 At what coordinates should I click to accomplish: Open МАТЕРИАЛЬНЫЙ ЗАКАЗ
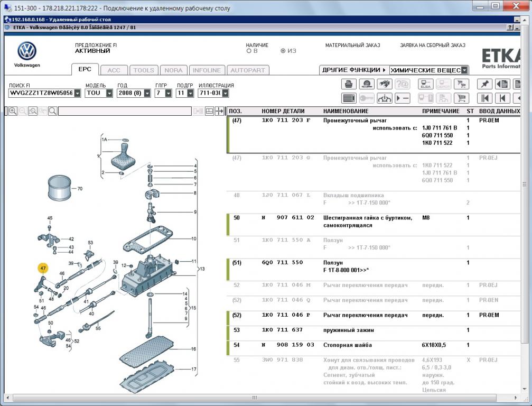click(352, 45)
